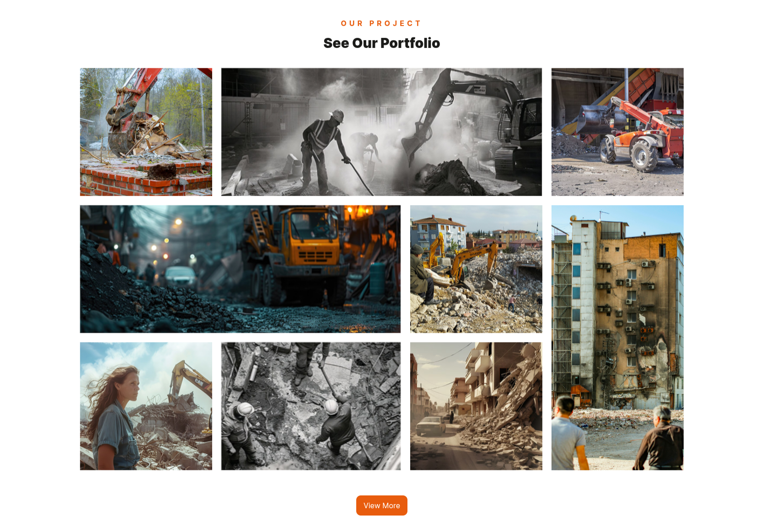Open the tall damaged apartment building photo
This screenshot has width=771, height=532.
(617, 338)
